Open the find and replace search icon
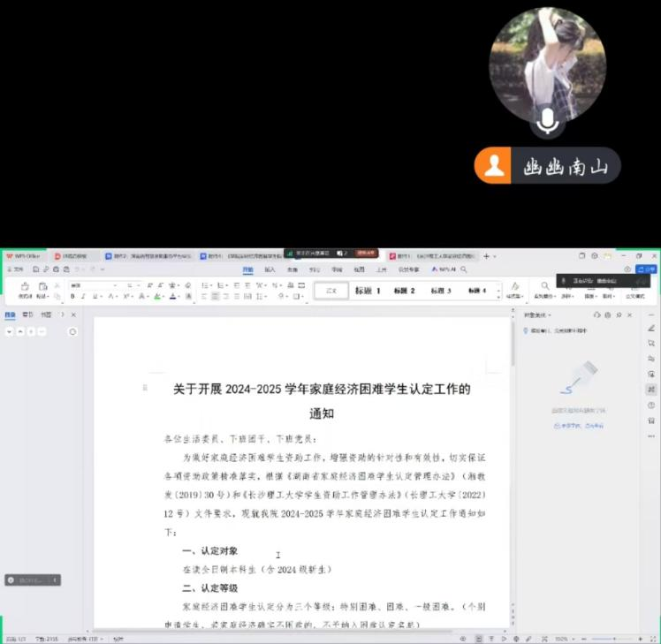 [x=545, y=286]
